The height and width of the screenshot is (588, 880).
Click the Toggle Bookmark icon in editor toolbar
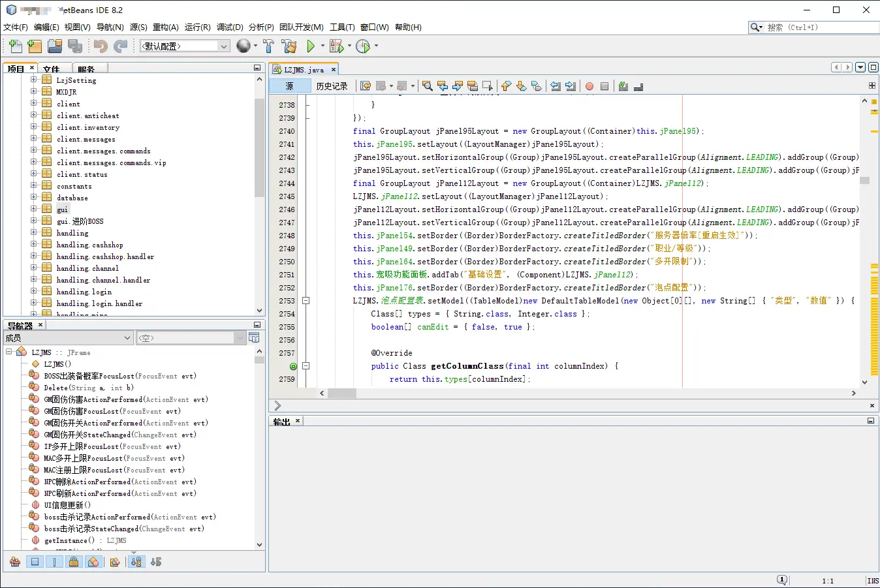(x=536, y=86)
